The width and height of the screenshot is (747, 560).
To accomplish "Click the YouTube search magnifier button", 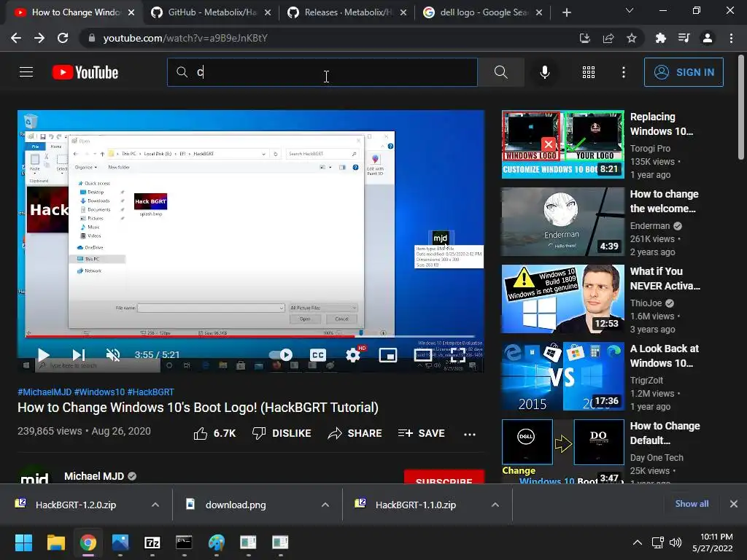I will point(500,72).
